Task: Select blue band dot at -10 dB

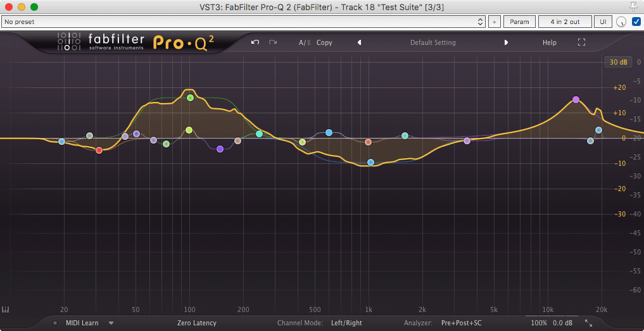Action: pyautogui.click(x=370, y=162)
